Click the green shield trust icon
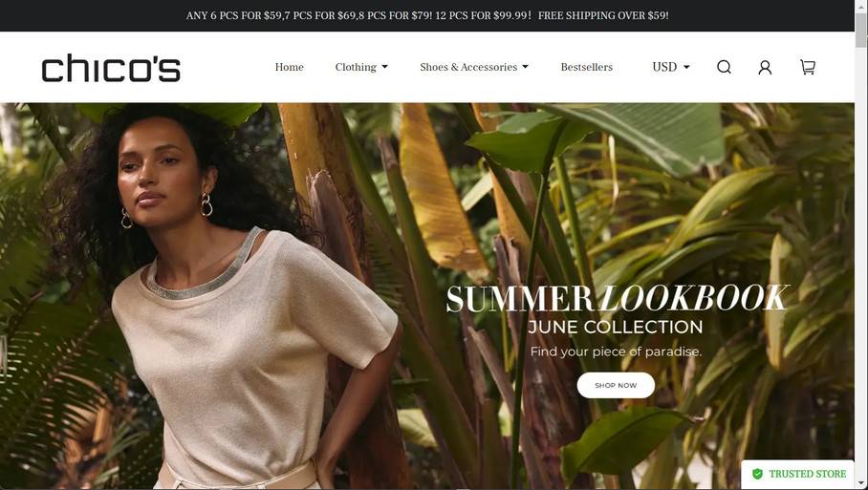 (757, 474)
